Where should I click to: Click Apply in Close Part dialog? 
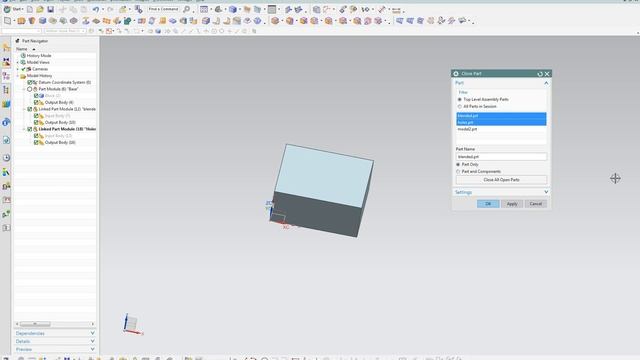[x=512, y=204]
